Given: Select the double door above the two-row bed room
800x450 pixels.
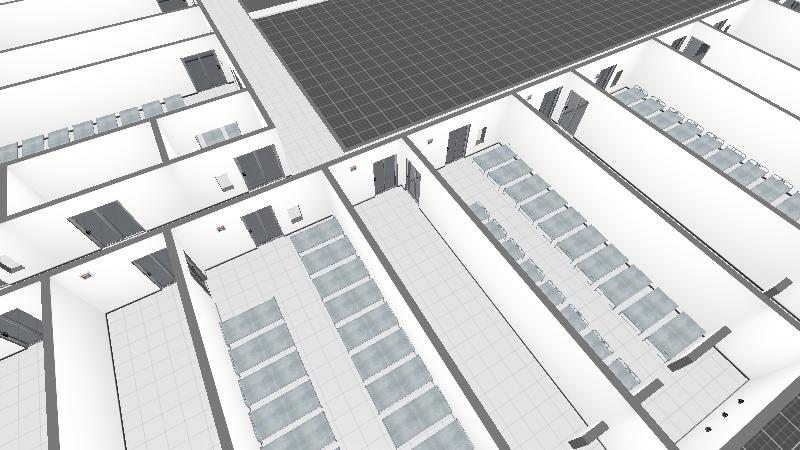Looking at the screenshot, I should pos(262,226).
